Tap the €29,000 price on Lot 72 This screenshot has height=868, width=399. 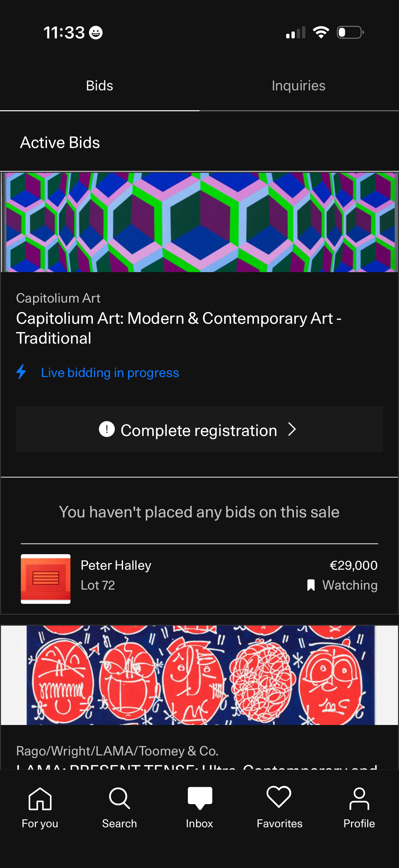pyautogui.click(x=353, y=565)
